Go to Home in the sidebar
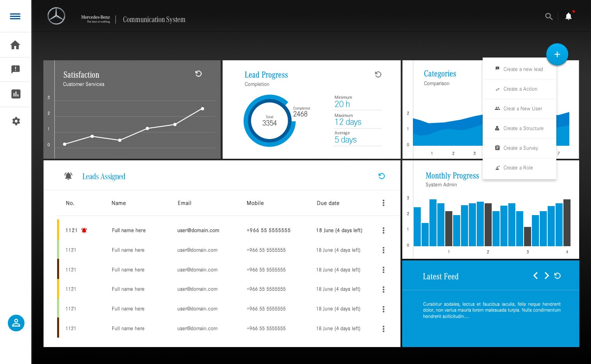Viewport: 591px width, 364px height. tap(15, 45)
